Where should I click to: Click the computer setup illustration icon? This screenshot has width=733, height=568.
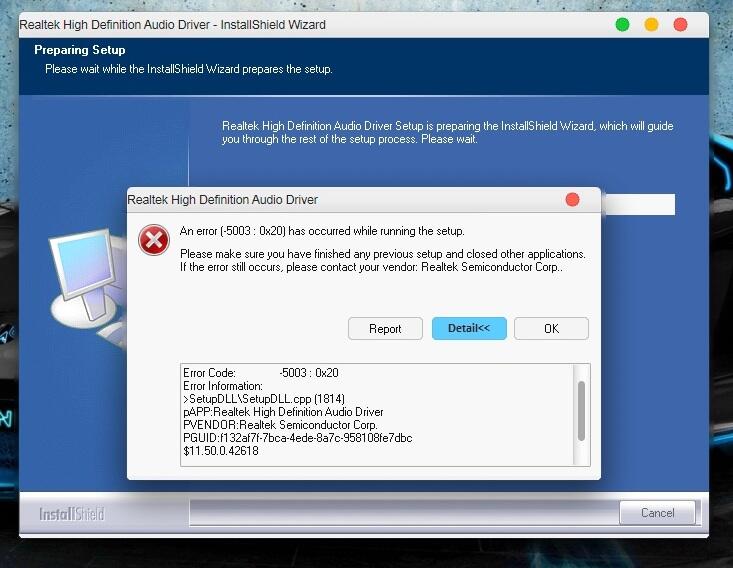pyautogui.click(x=88, y=288)
